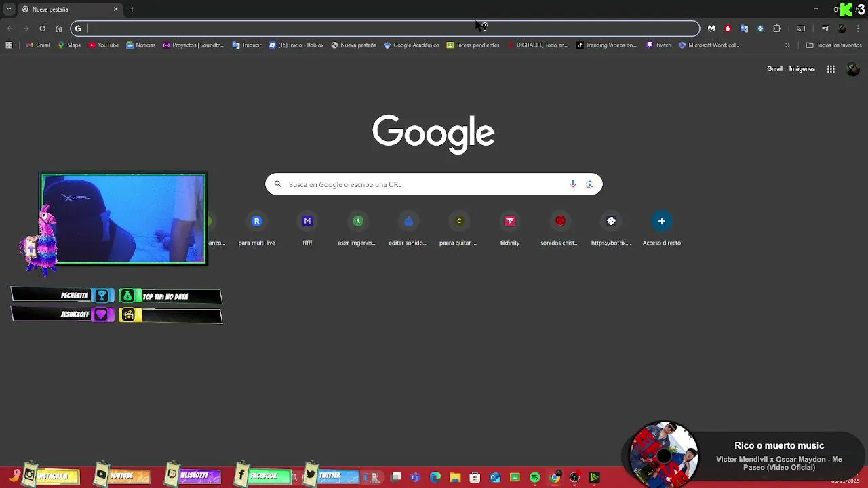Open the Google Académico bookmark
Image resolution: width=868 pixels, height=488 pixels.
point(412,45)
